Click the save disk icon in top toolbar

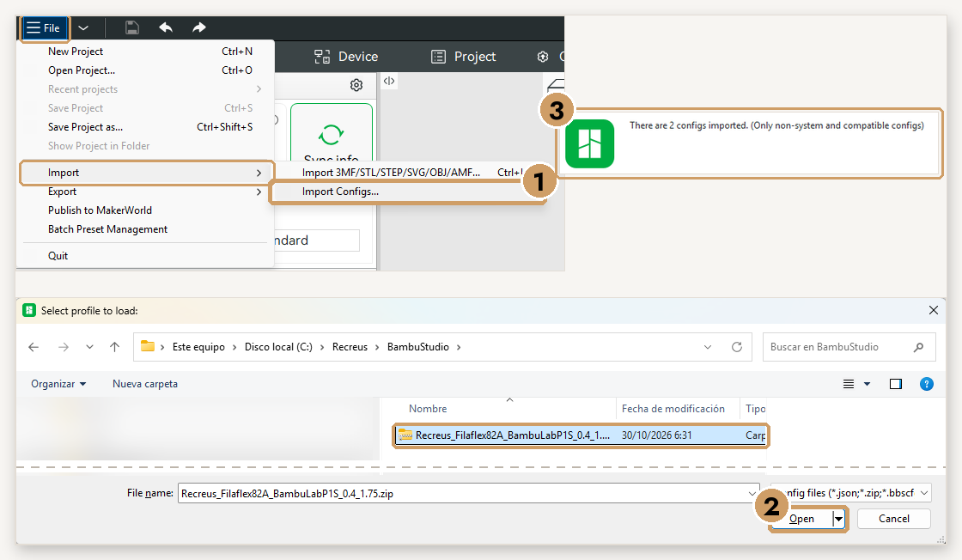(132, 27)
